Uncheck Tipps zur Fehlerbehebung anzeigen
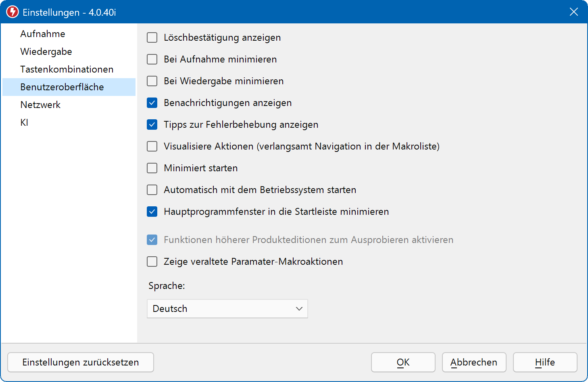The width and height of the screenshot is (588, 382). (x=152, y=125)
